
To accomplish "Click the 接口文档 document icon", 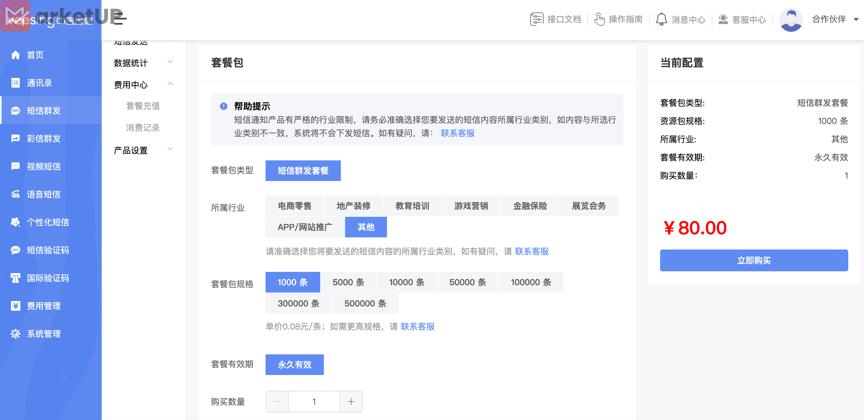I will 536,19.
